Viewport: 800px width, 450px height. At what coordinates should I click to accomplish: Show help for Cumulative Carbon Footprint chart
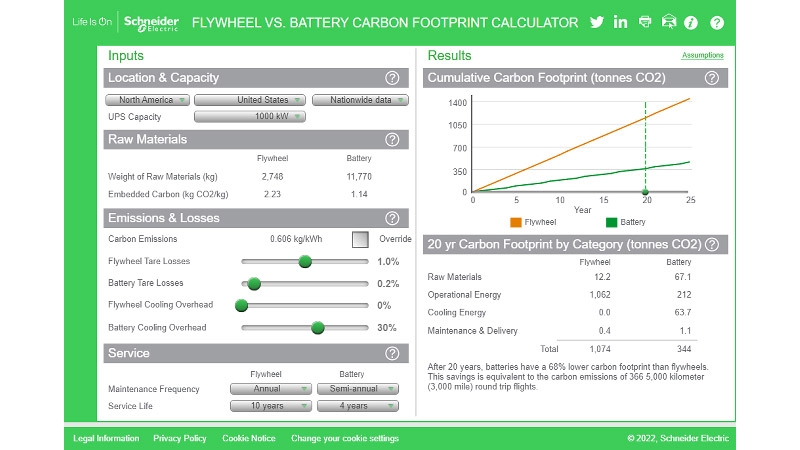click(711, 78)
